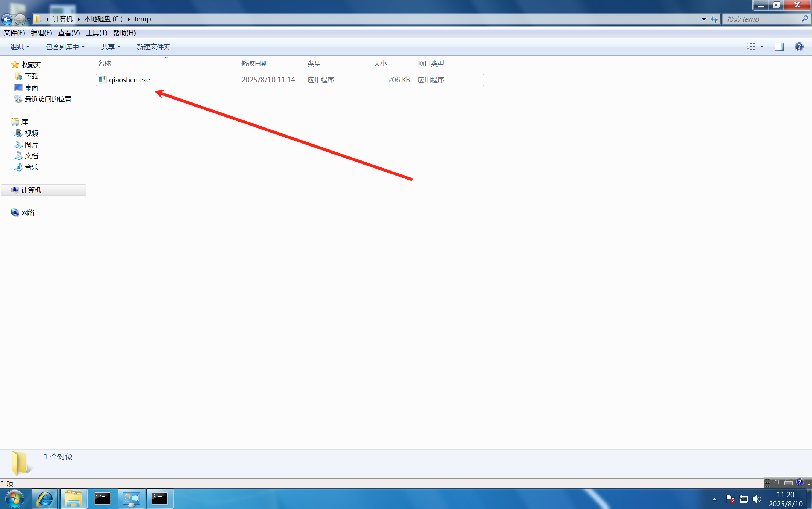The height and width of the screenshot is (509, 812).
Task: Select the qiaoshen.exe file
Action: [129, 80]
